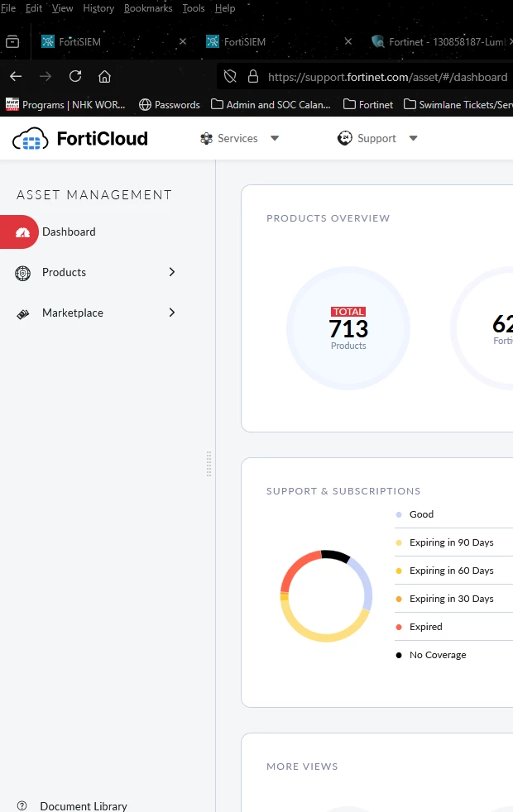This screenshot has width=513, height=812.
Task: Click the FortiCloud cloud logo
Action: [x=30, y=139]
